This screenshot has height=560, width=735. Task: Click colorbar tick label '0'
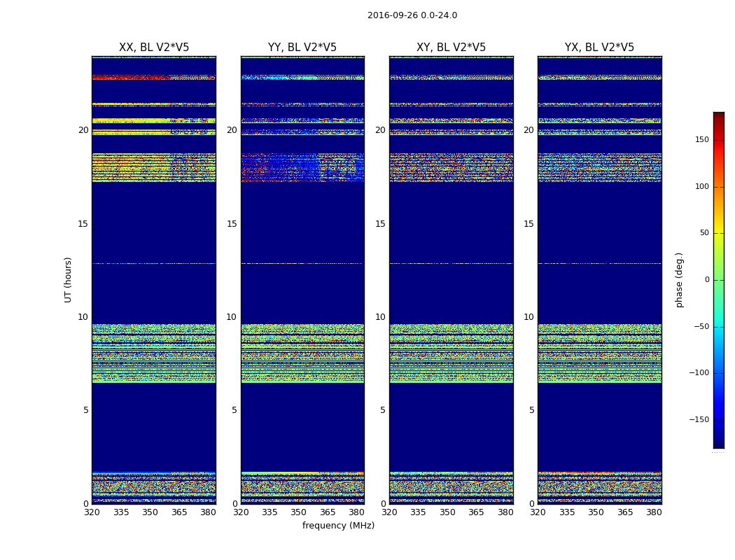point(707,280)
